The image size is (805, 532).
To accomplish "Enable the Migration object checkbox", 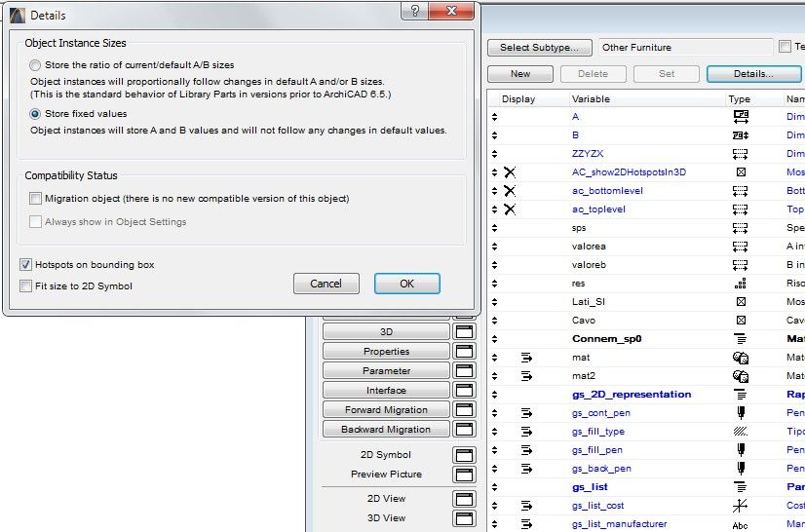I will tap(35, 198).
